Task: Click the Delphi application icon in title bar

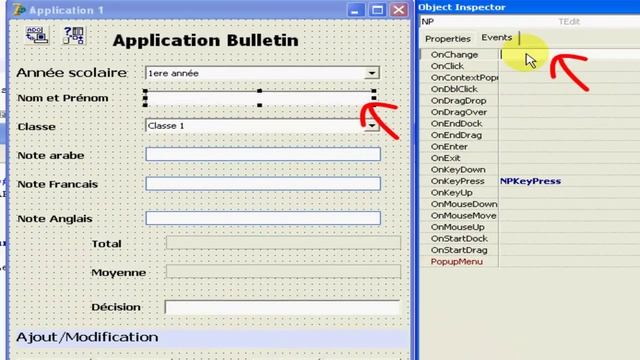Action: pyautogui.click(x=18, y=10)
